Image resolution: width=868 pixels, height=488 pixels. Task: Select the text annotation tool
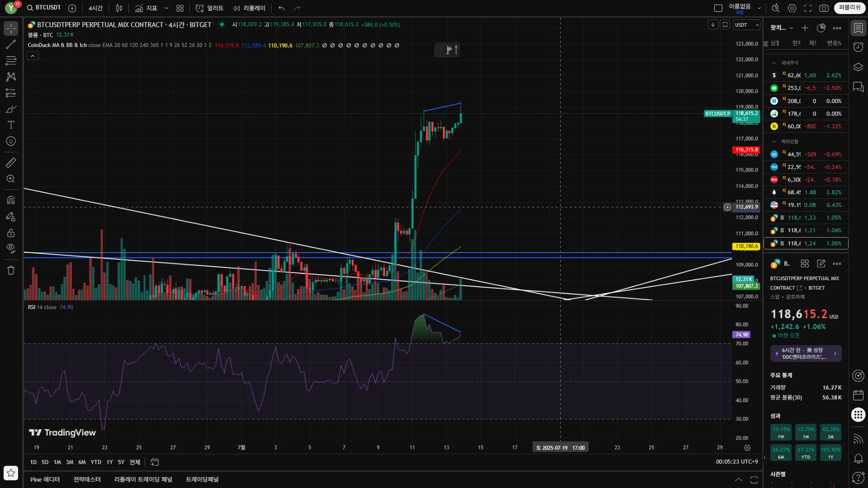pos(11,125)
